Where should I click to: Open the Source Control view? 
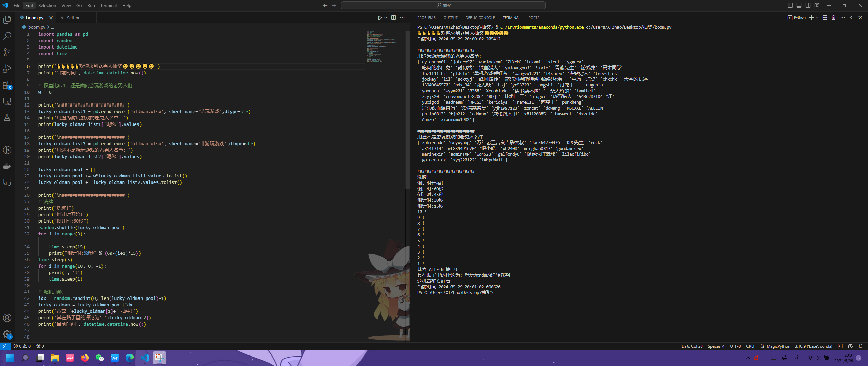tap(7, 52)
